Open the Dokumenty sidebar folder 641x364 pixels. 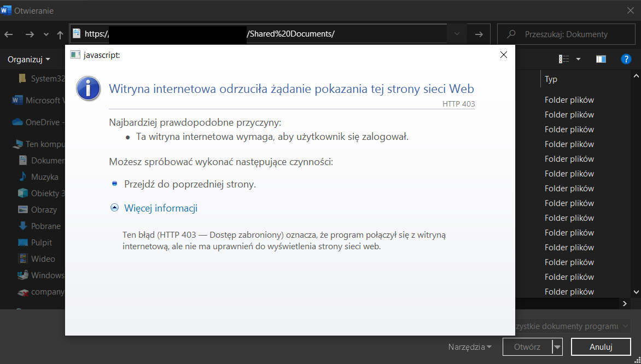tap(42, 161)
